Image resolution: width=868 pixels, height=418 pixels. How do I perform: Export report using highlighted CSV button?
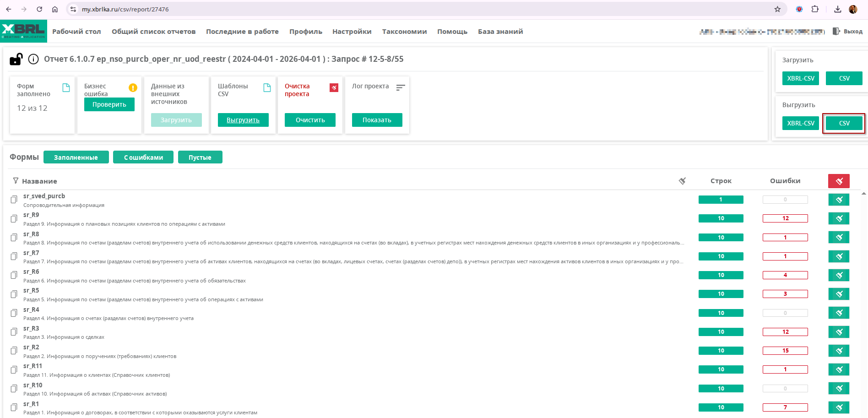(844, 123)
